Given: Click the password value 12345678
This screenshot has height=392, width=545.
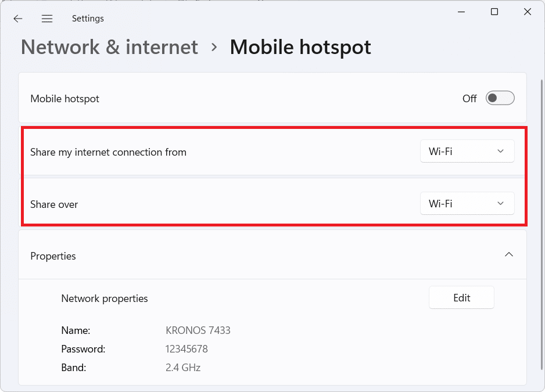Looking at the screenshot, I should (187, 349).
